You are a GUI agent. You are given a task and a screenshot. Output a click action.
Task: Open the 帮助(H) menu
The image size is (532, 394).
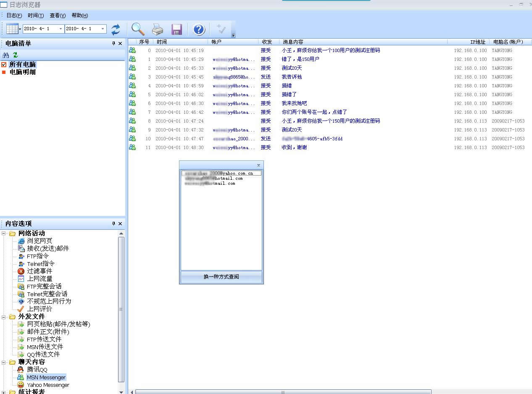point(80,16)
